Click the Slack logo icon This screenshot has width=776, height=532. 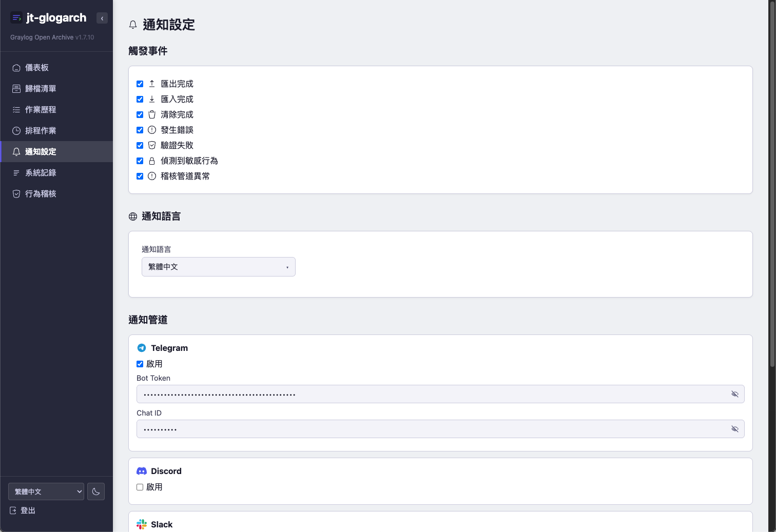click(142, 524)
